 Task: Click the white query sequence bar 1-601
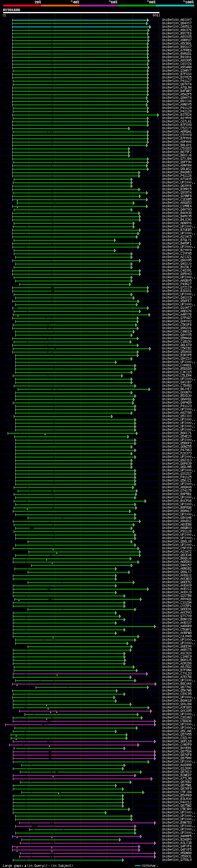[81, 13]
